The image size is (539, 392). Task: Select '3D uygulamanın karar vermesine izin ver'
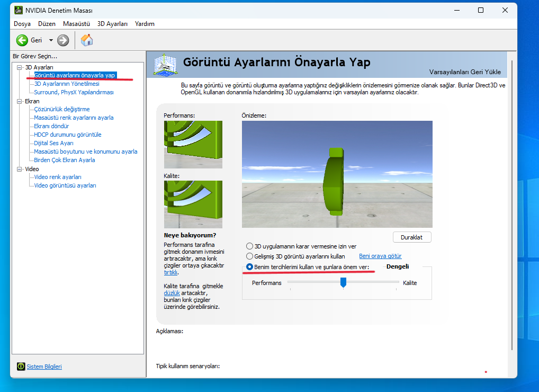click(x=249, y=246)
